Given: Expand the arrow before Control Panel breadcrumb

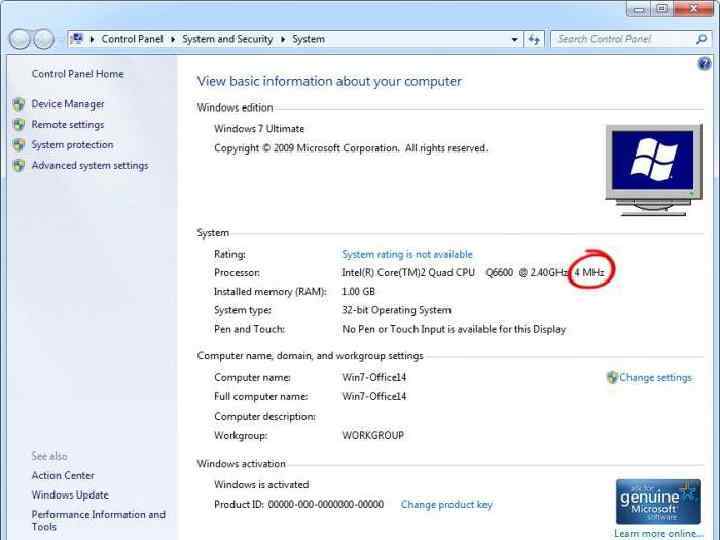Looking at the screenshot, I should click(x=92, y=39).
